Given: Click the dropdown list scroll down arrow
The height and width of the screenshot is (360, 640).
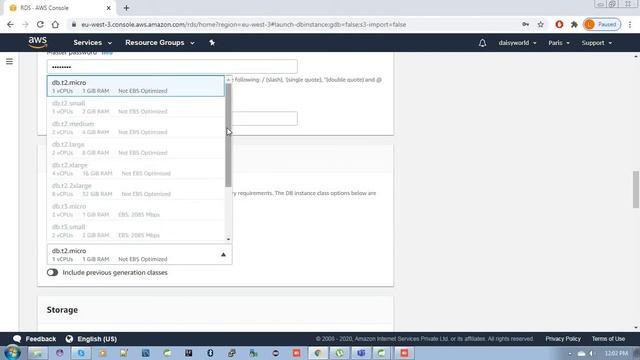Looking at the screenshot, I should pyautogui.click(x=228, y=239).
